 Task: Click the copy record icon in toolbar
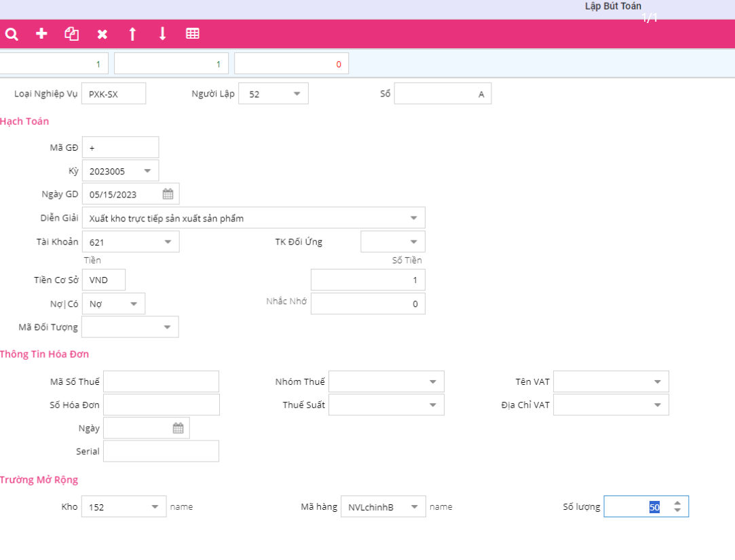(71, 34)
